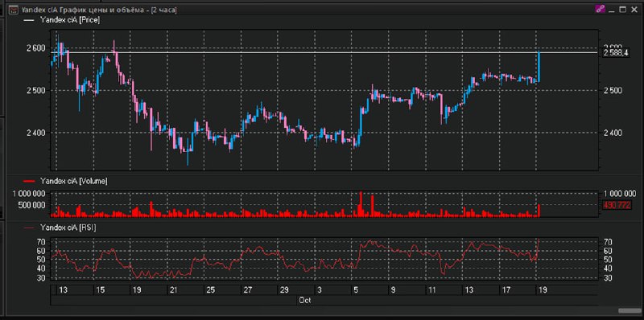644x320 pixels.
Task: Click the left RSI axis label 70
Action: click(41, 242)
